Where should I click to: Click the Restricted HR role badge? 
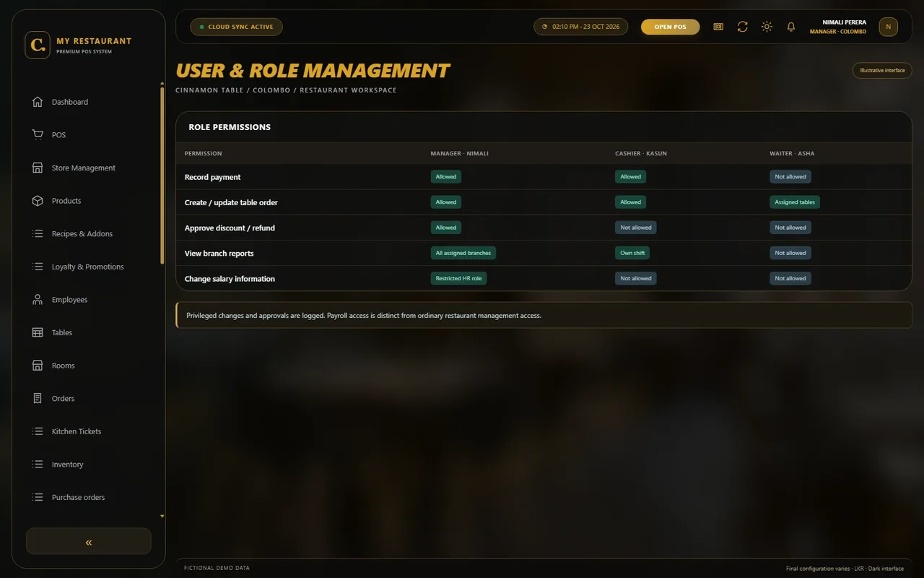(x=458, y=278)
